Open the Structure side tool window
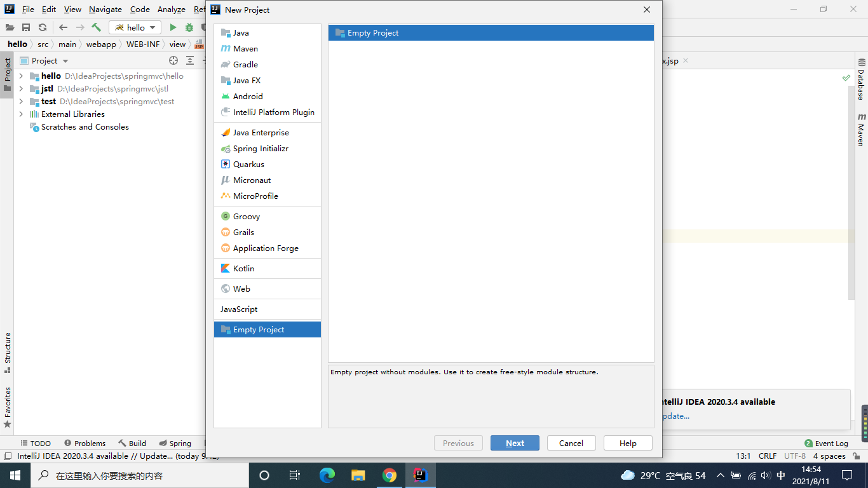Viewport: 868px width, 488px height. 7,353
